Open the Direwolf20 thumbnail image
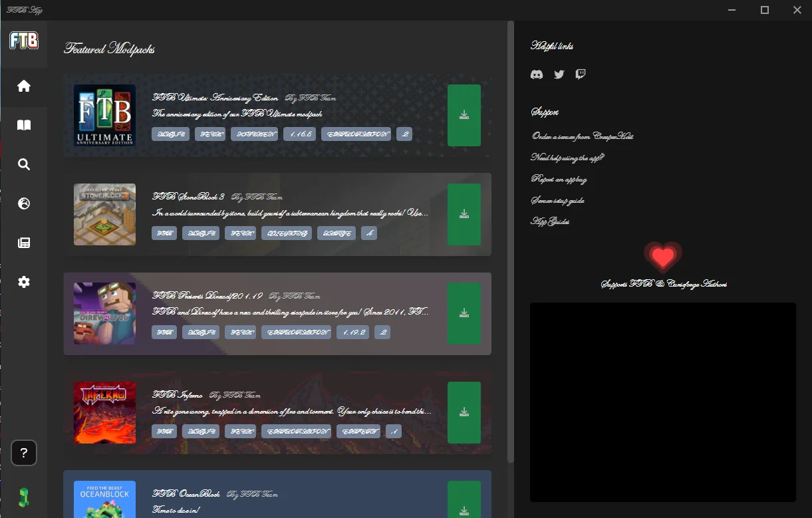The height and width of the screenshot is (518, 812). [104, 313]
